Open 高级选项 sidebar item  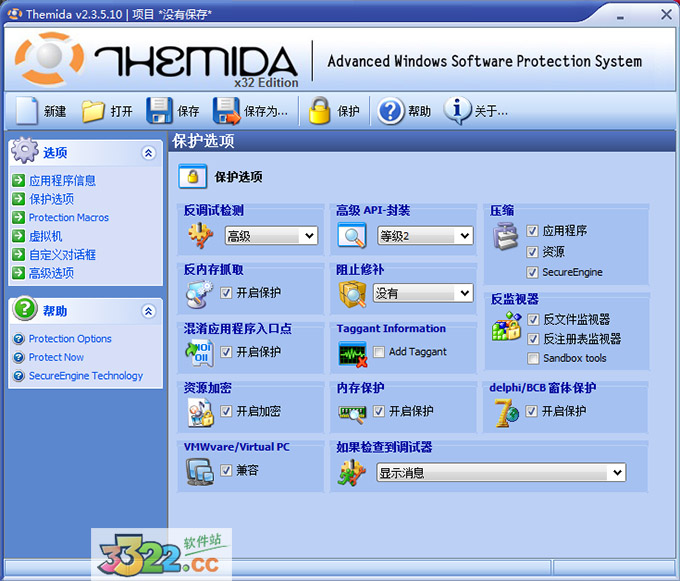click(x=51, y=273)
